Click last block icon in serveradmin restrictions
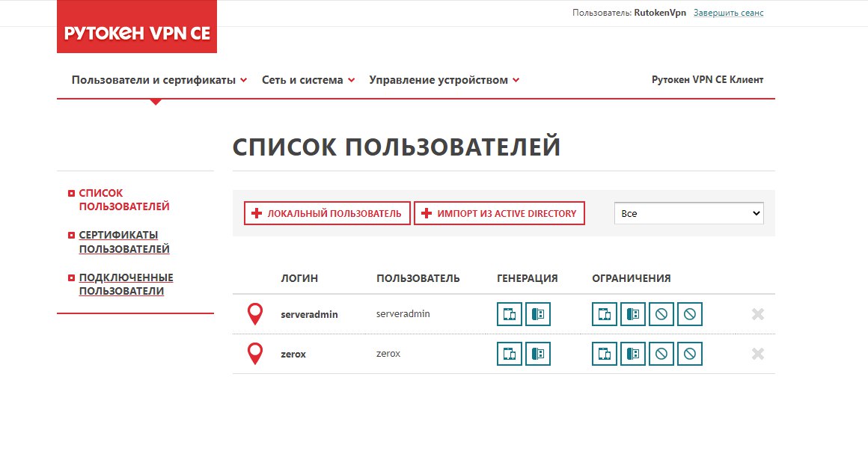The width and height of the screenshot is (868, 451). pos(690,314)
